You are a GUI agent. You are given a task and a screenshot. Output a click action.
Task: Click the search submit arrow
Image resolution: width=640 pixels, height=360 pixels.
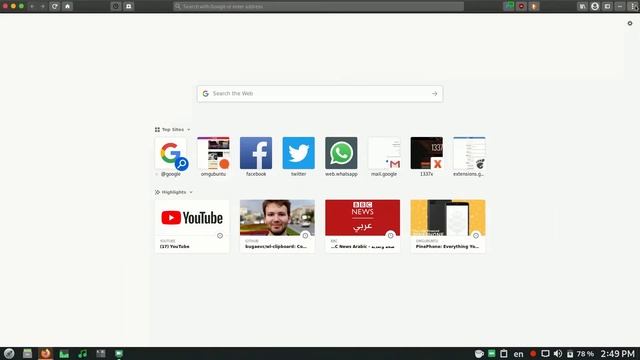pos(434,93)
